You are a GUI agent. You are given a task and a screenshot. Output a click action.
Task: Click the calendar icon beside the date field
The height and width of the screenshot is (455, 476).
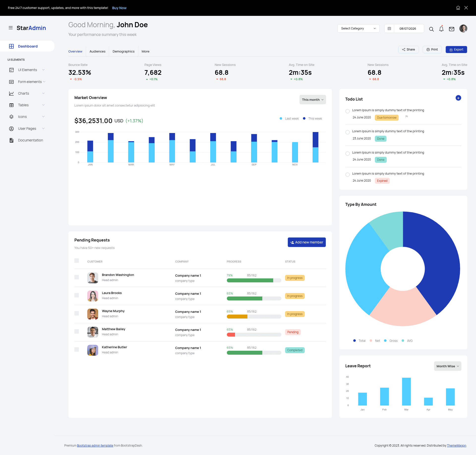pyautogui.click(x=389, y=28)
